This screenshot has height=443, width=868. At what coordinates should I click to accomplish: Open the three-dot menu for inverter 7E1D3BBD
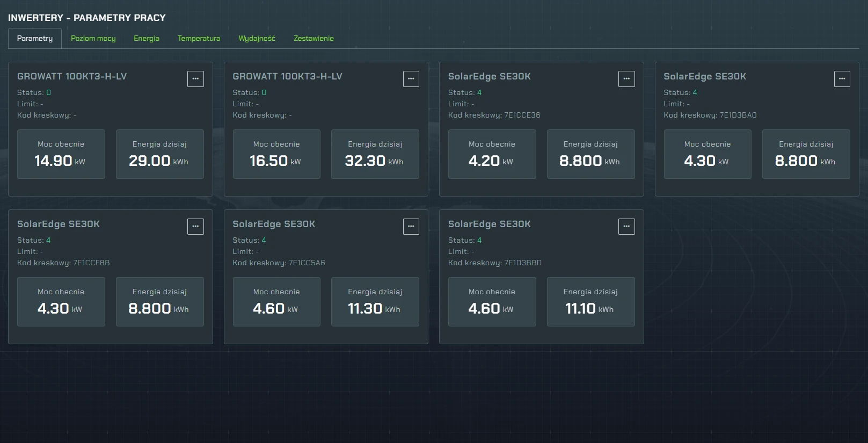[626, 227]
